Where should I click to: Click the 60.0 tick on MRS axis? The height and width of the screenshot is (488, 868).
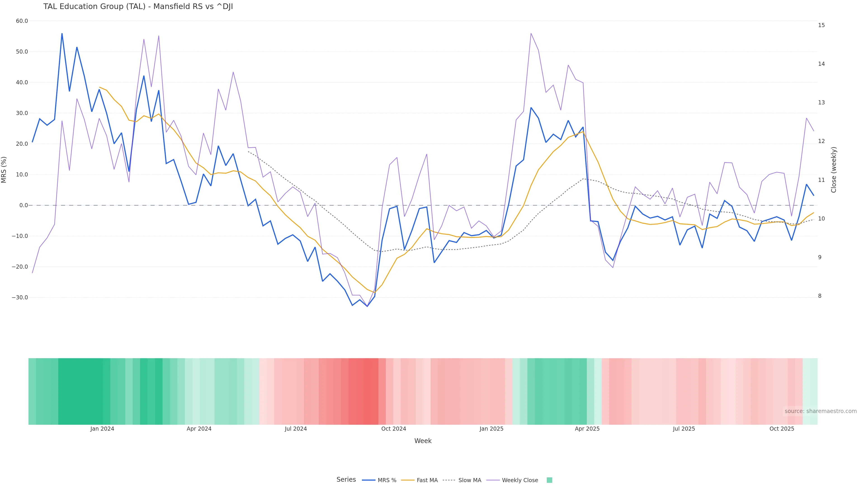[x=22, y=21]
